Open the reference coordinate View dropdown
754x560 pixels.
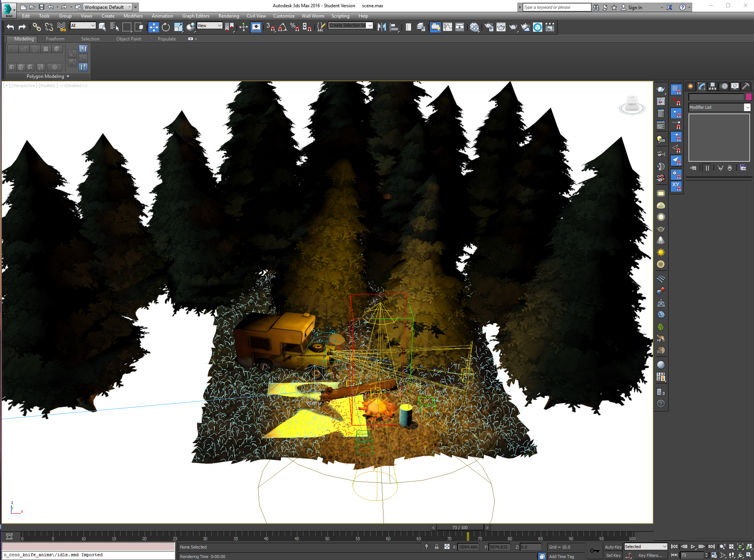[x=209, y=26]
